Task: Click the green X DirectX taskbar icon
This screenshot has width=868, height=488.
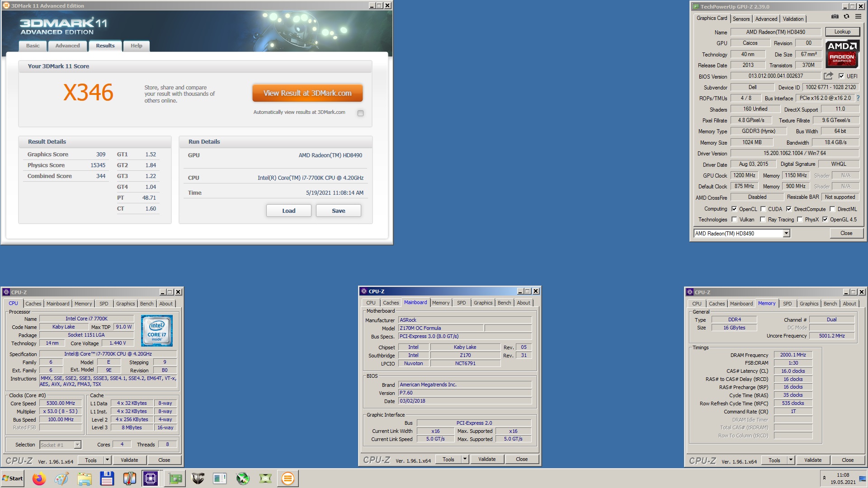Action: pyautogui.click(x=265, y=478)
